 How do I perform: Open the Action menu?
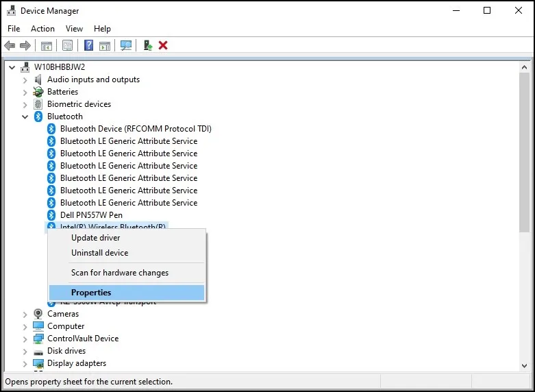tap(42, 29)
